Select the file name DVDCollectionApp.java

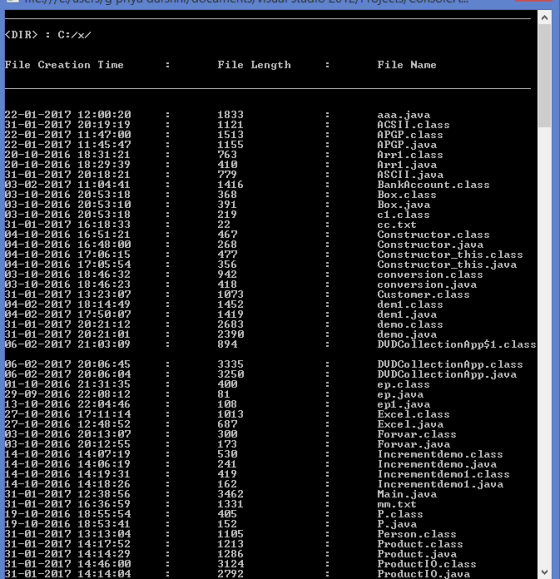tap(447, 374)
